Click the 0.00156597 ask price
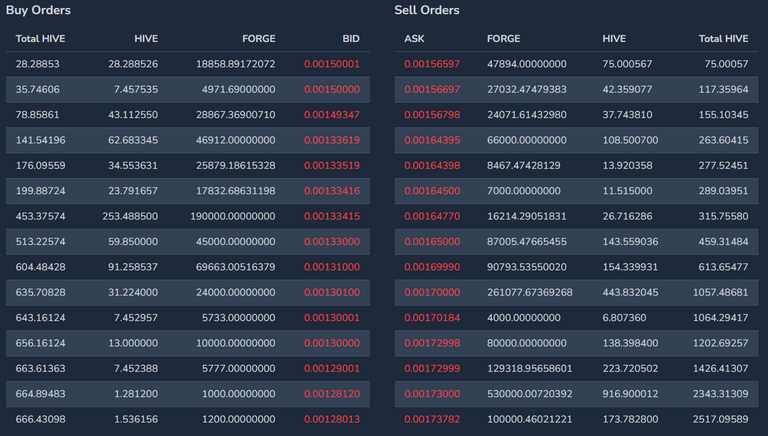The image size is (768, 436). point(432,64)
